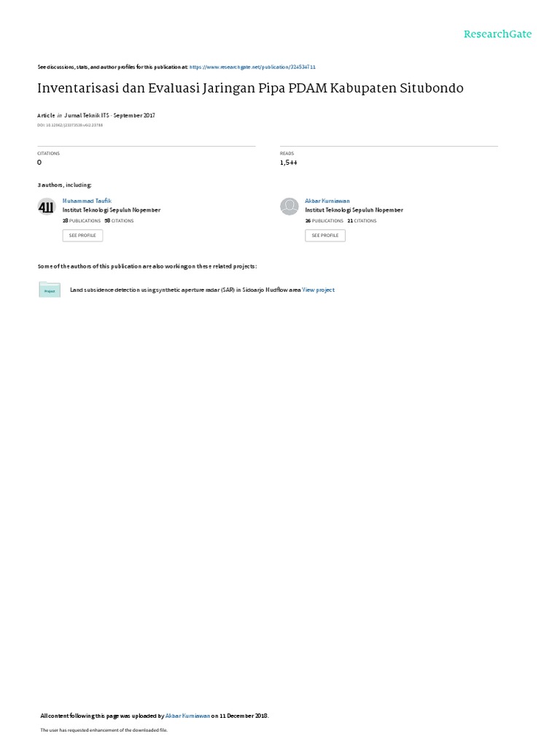Click Muhammad Taufik's 28 publications count
Viewport: 560px width, 747px height.
[x=82, y=221]
